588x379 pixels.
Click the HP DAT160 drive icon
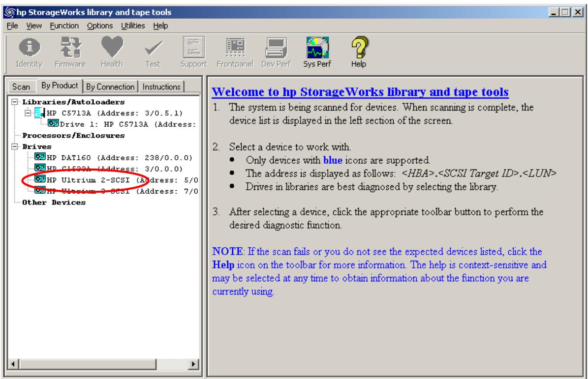[40, 156]
